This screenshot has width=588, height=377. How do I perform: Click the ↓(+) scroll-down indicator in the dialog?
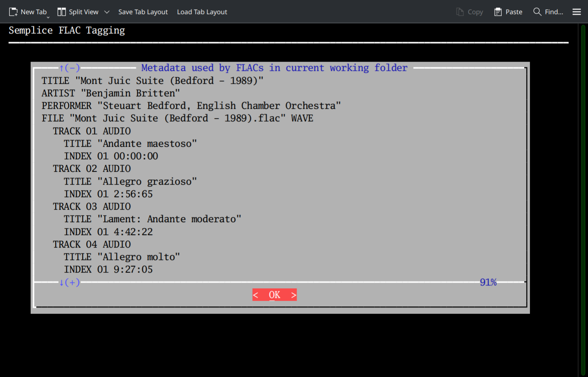(x=69, y=282)
